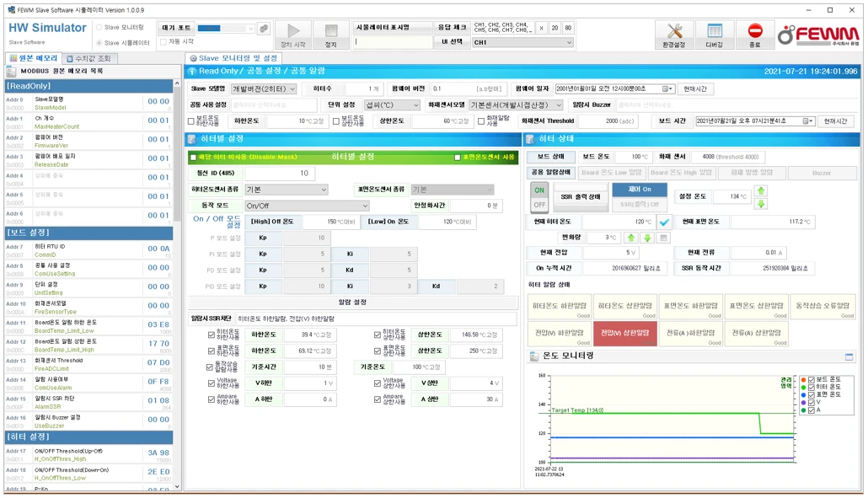
Task: Open the 단위 설정 섭씨(°C) dropdown
Action: click(x=415, y=104)
